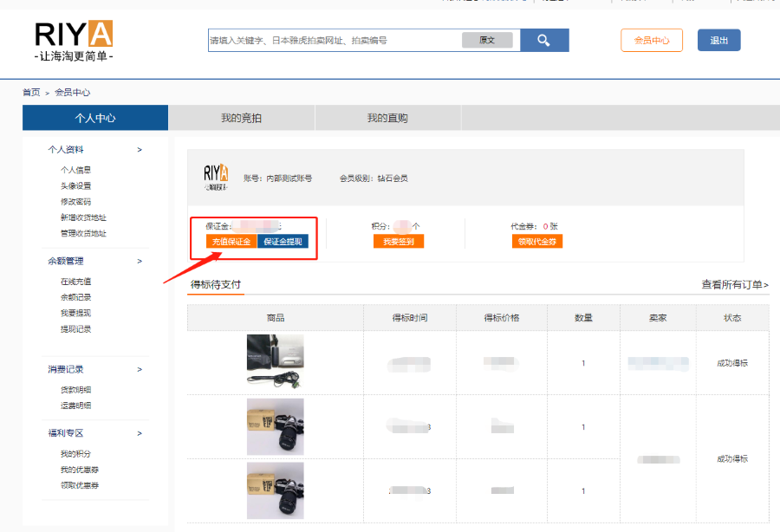Expand the 余额管理 sidebar section
780x532 pixels.
tap(140, 261)
